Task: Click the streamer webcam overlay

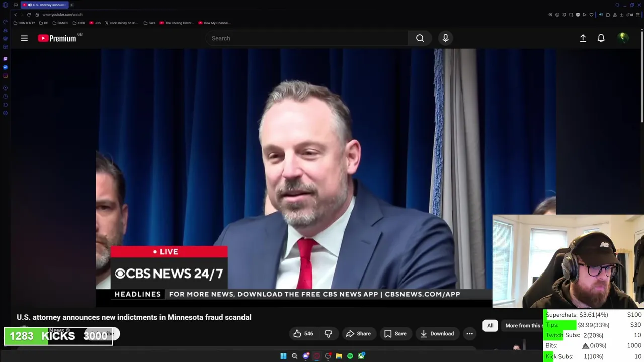Action: click(568, 261)
